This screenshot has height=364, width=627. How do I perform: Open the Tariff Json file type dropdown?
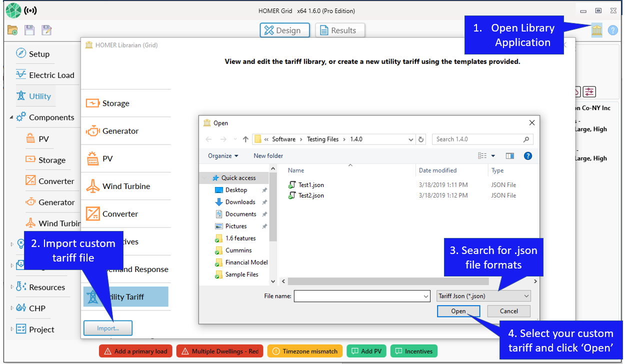click(x=483, y=296)
